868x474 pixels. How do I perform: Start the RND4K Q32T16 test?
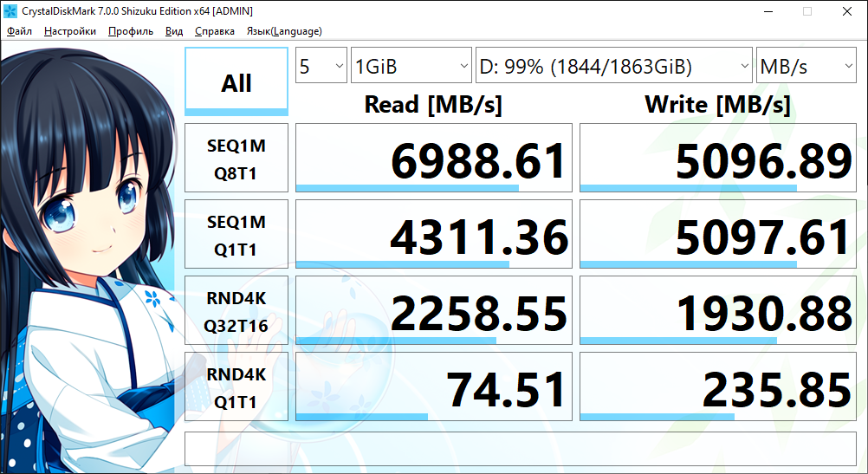236,310
